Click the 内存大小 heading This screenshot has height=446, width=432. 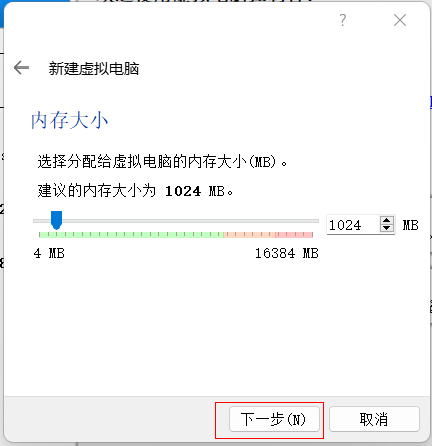(70, 120)
